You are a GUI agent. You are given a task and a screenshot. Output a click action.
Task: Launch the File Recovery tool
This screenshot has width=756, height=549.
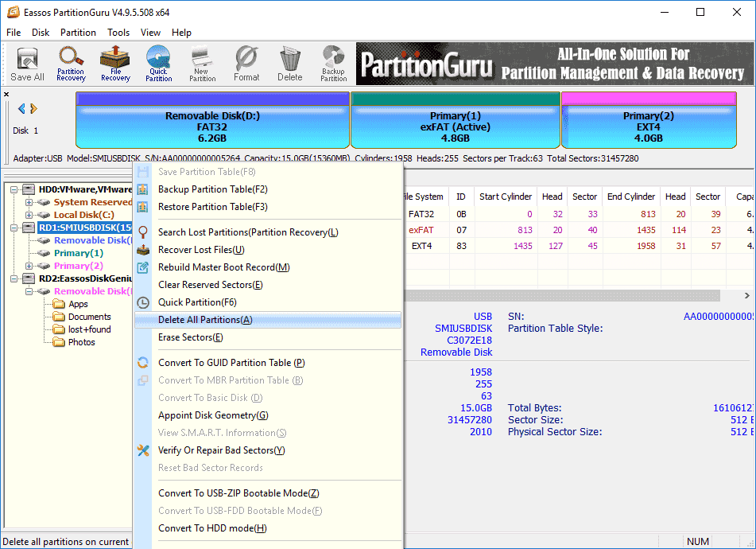point(115,64)
